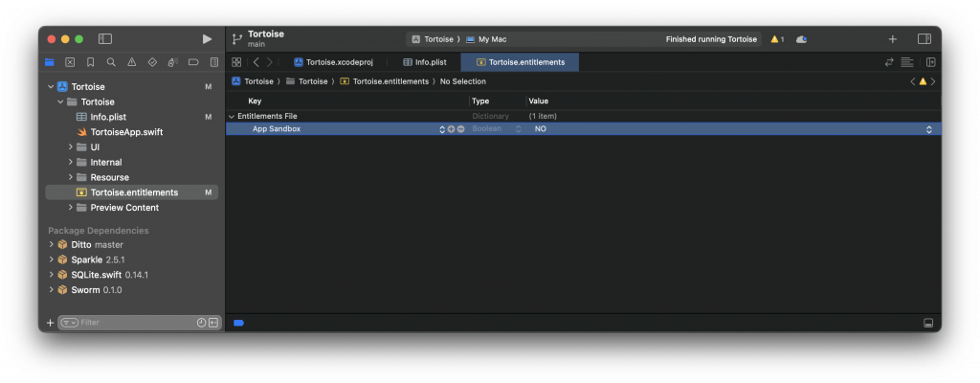Click the Finished running Tortoise status
Viewport: 980px width, 383px height.
(711, 39)
